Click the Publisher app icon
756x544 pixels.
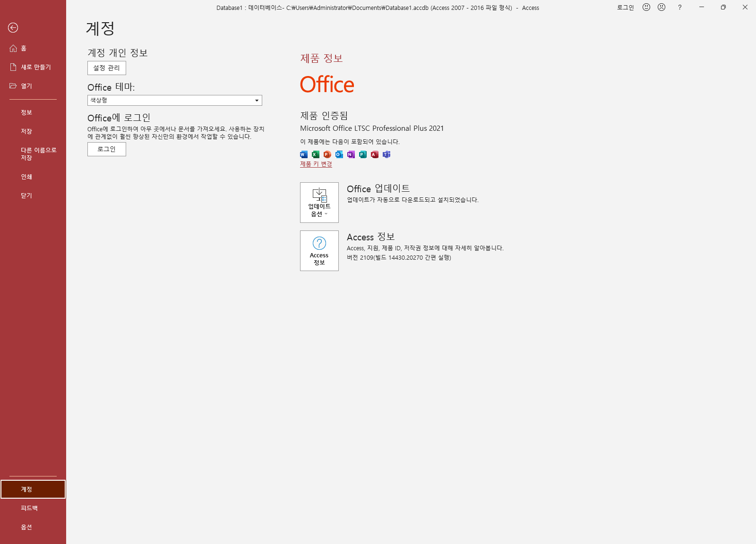pos(363,154)
